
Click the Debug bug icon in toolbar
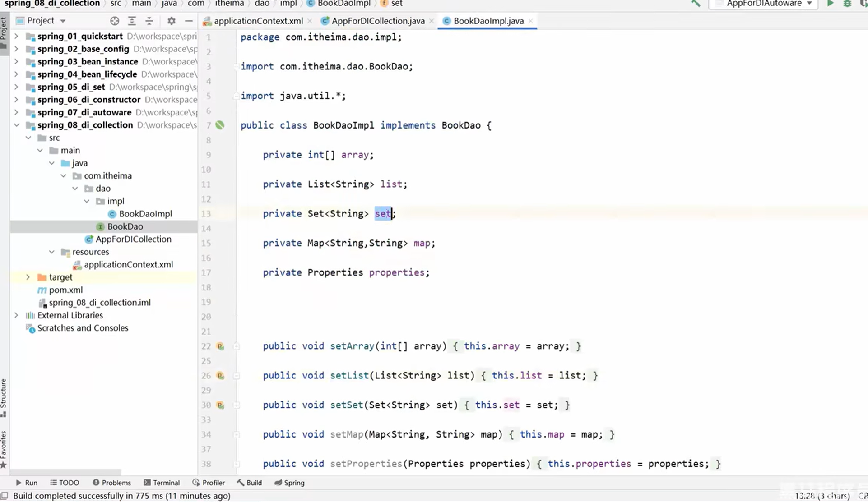point(847,4)
